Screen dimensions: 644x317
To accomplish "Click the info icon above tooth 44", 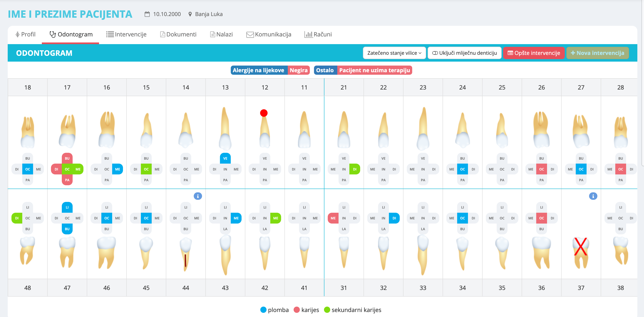I will [197, 196].
